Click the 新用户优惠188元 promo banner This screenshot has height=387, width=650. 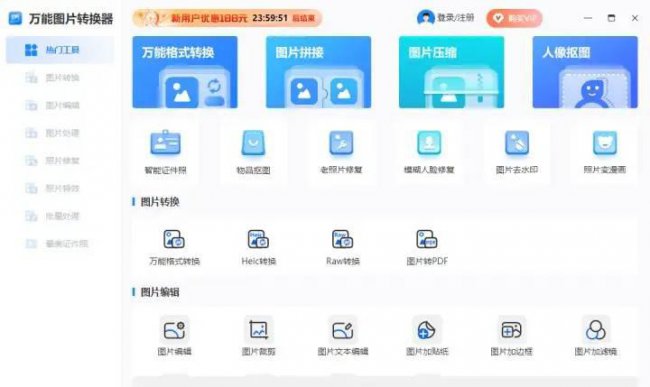pyautogui.click(x=227, y=18)
